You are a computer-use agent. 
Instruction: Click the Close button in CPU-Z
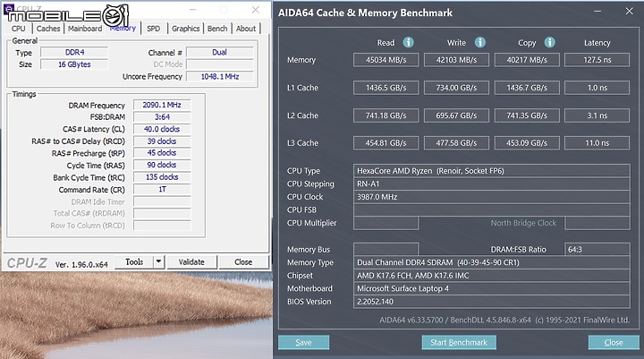[x=243, y=262]
